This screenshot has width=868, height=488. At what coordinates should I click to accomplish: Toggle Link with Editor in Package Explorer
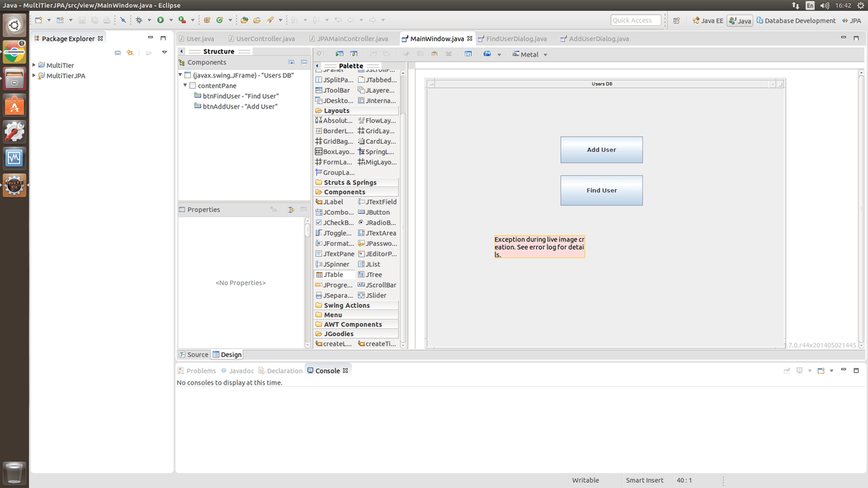tap(130, 52)
